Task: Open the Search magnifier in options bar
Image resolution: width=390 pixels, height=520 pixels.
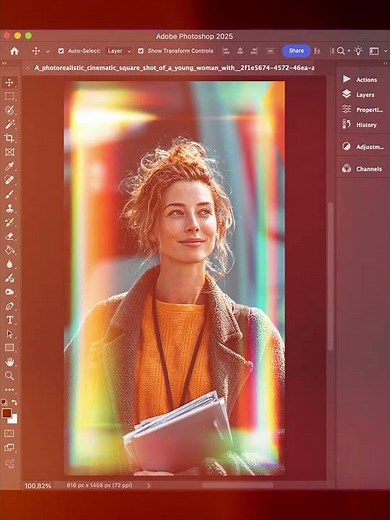Action: (340, 51)
